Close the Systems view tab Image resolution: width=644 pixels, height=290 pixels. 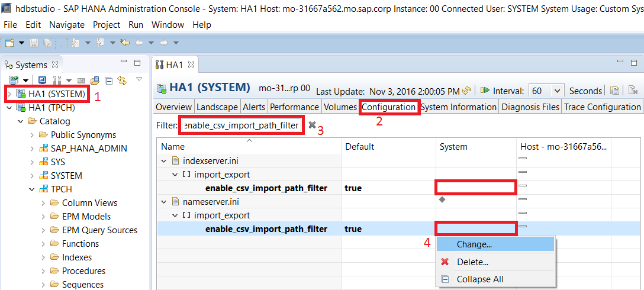point(54,65)
